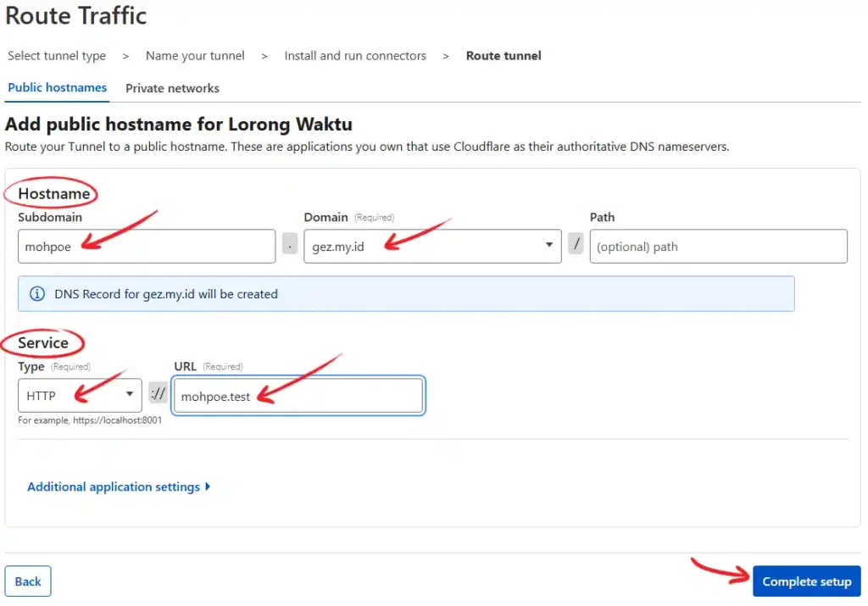The width and height of the screenshot is (868, 606).
Task: Click the Add public hostname for Lorong Waktu heading
Action: click(178, 124)
